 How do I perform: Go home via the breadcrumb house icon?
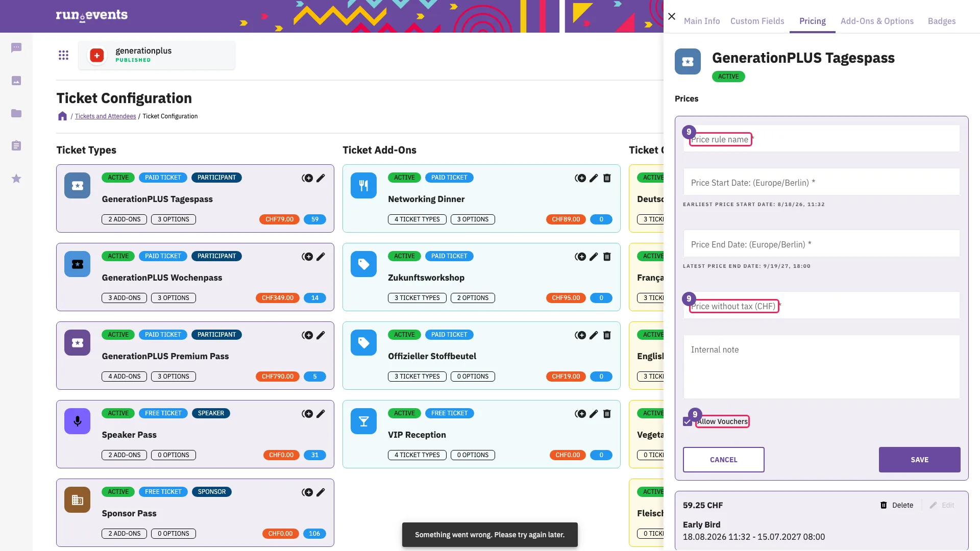62,116
